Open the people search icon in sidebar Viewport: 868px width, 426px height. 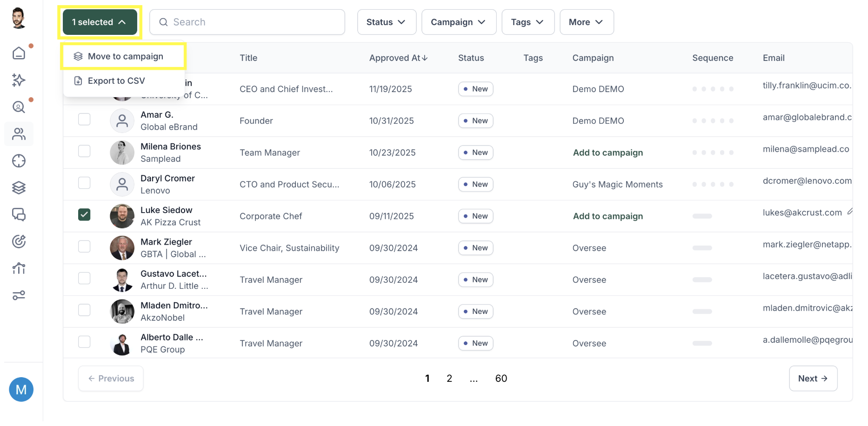pyautogui.click(x=19, y=107)
